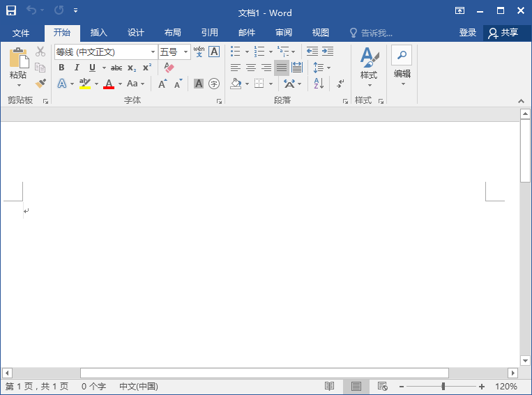Click the Clear Formatting eraser icon

tap(168, 68)
